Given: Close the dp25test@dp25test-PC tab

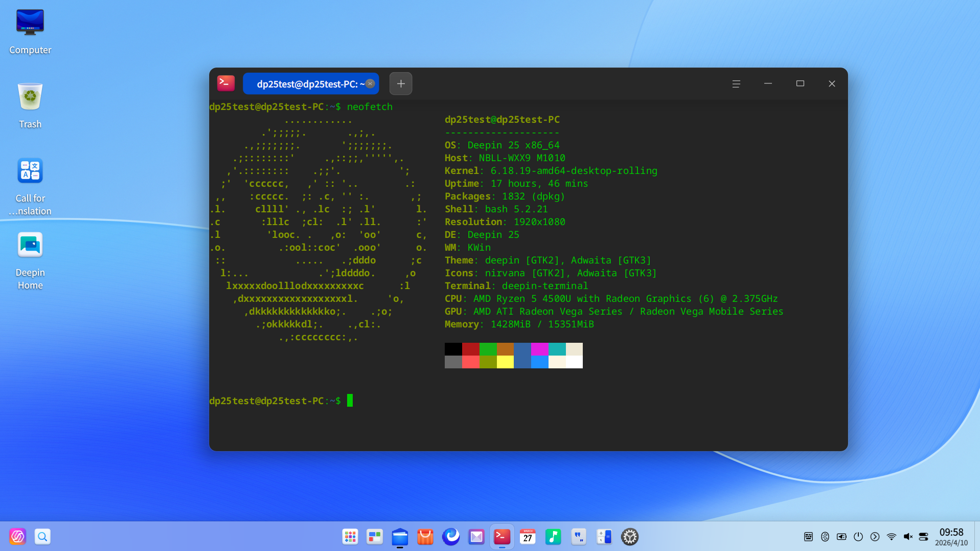Looking at the screenshot, I should 371,84.
